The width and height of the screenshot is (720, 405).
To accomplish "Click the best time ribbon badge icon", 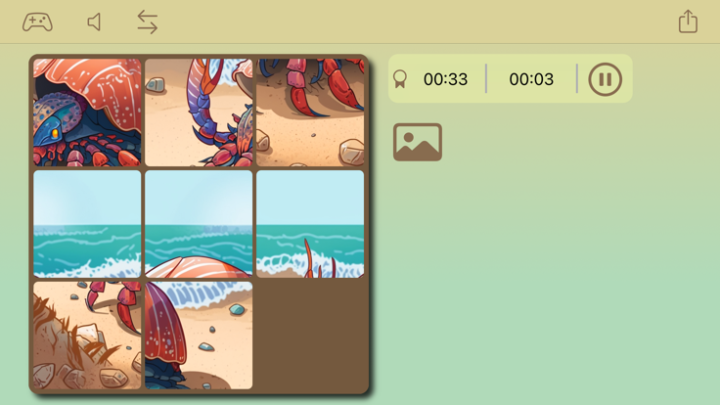I will pyautogui.click(x=400, y=79).
